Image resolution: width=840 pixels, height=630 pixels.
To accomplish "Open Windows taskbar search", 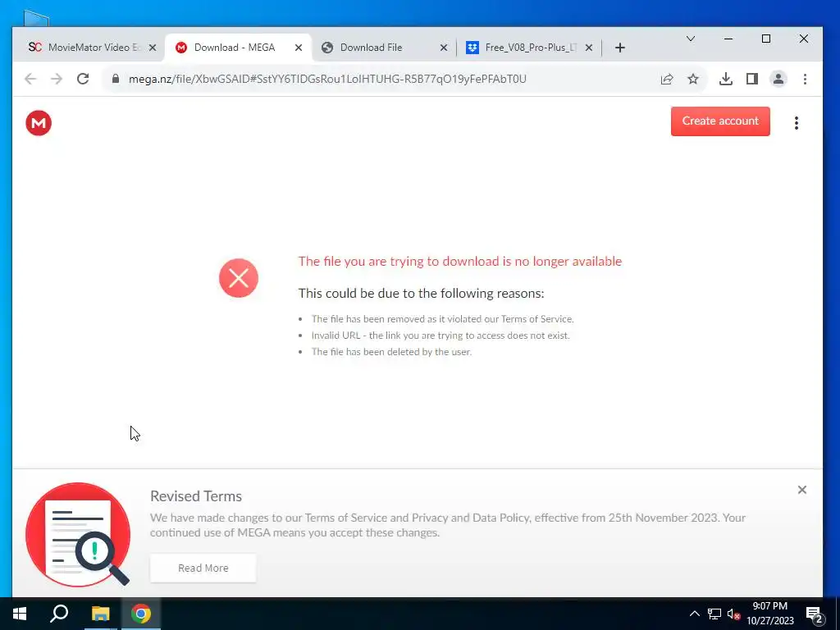I will point(59,614).
